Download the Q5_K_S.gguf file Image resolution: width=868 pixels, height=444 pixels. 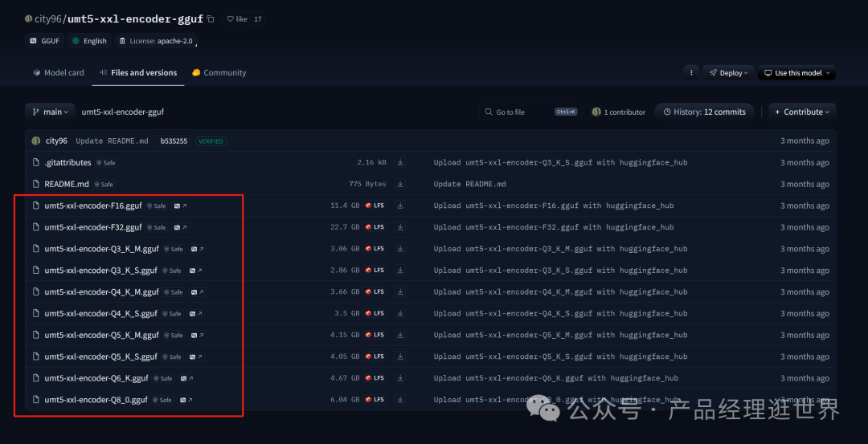[400, 356]
